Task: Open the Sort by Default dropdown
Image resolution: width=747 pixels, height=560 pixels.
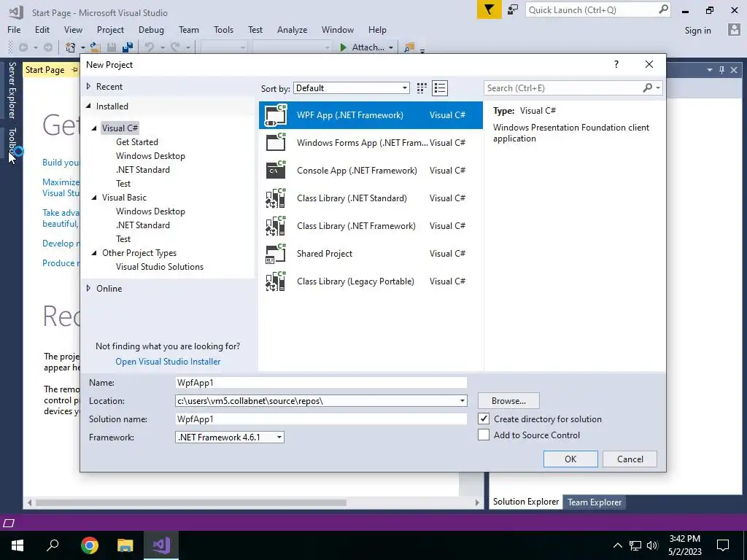Action: pyautogui.click(x=352, y=87)
